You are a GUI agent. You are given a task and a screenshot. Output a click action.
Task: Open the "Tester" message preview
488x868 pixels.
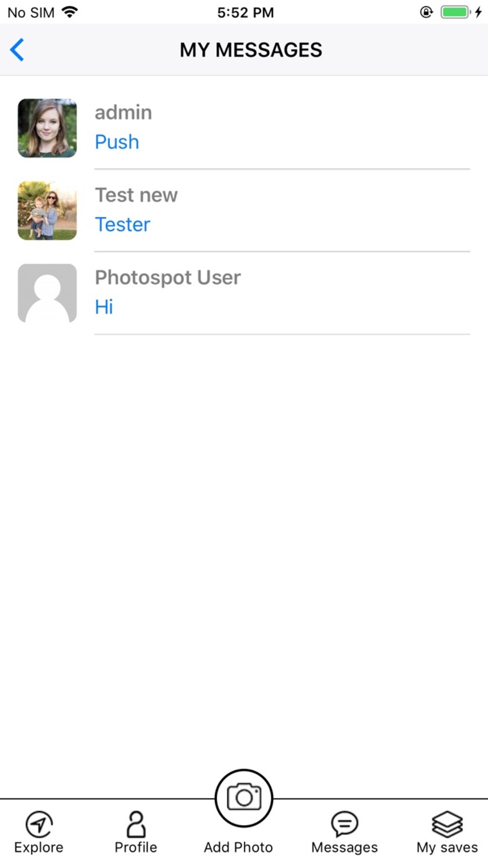[x=122, y=225]
